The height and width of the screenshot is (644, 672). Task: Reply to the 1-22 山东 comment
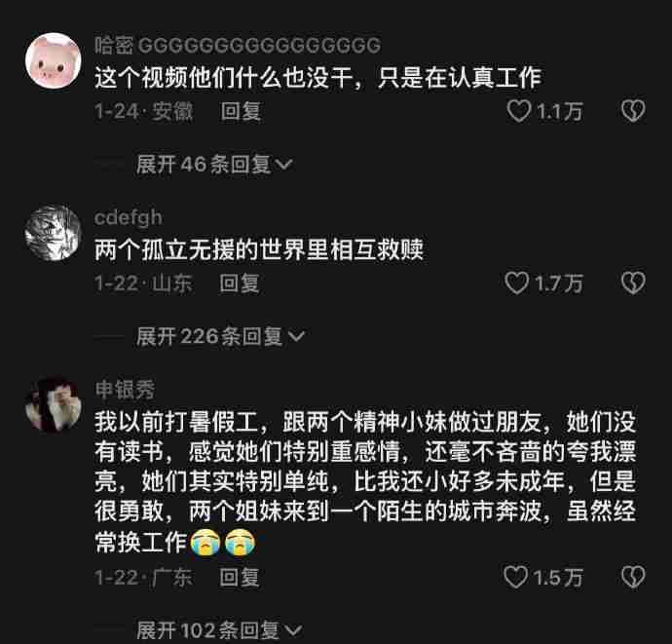pos(240,284)
